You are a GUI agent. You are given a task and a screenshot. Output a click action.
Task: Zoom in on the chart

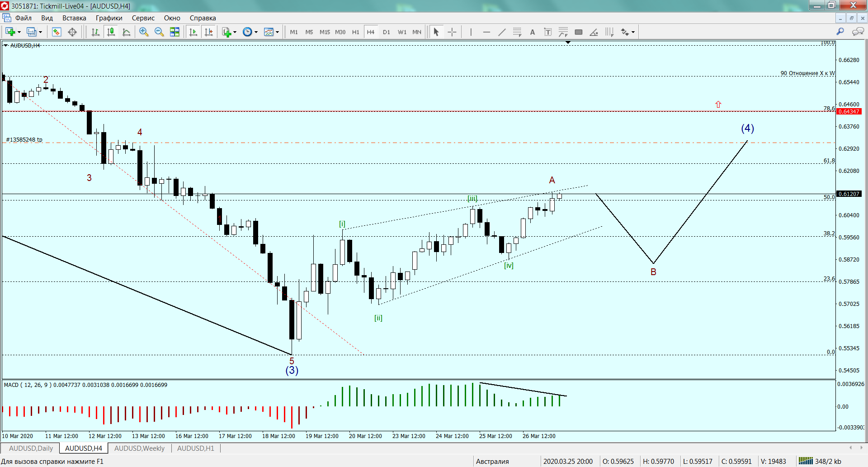(x=144, y=32)
